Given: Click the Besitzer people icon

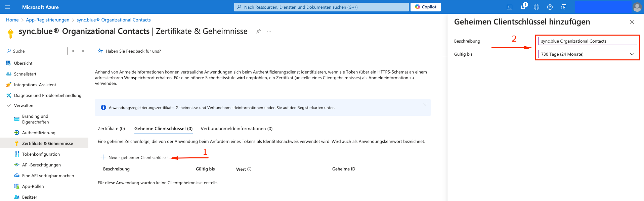Looking at the screenshot, I should tap(16, 197).
